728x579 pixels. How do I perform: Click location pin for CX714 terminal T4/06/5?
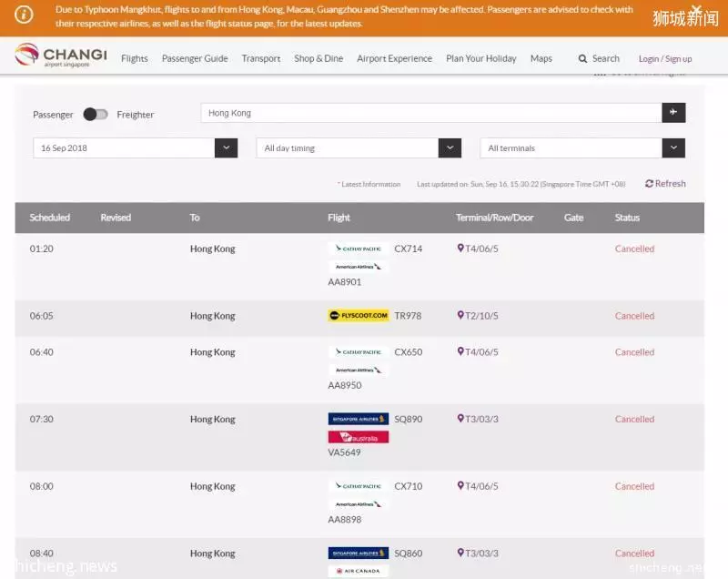coord(460,249)
